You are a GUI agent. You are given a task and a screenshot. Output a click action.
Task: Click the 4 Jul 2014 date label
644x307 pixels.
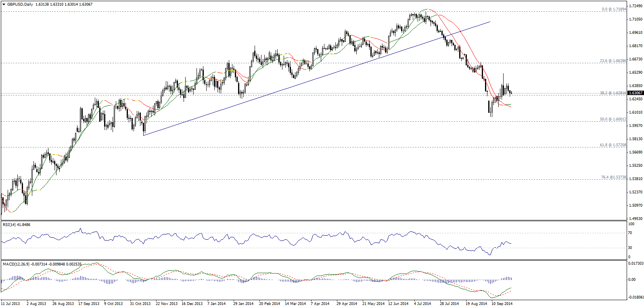click(x=422, y=304)
